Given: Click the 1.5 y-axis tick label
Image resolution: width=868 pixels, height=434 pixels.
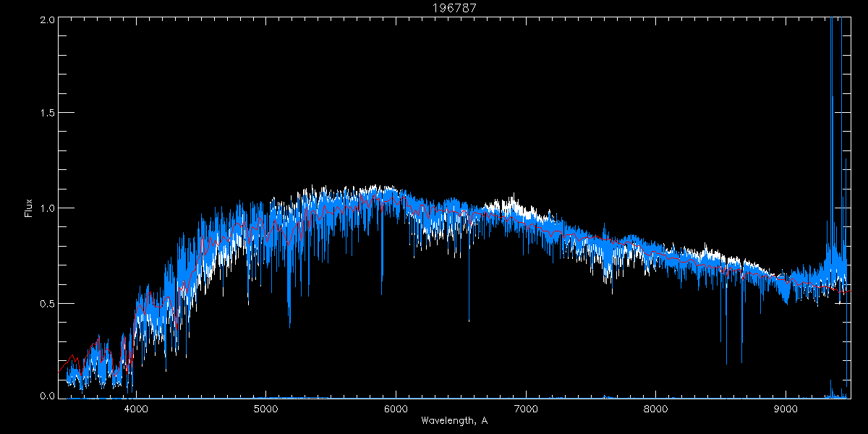Looking at the screenshot, I should pos(46,114).
